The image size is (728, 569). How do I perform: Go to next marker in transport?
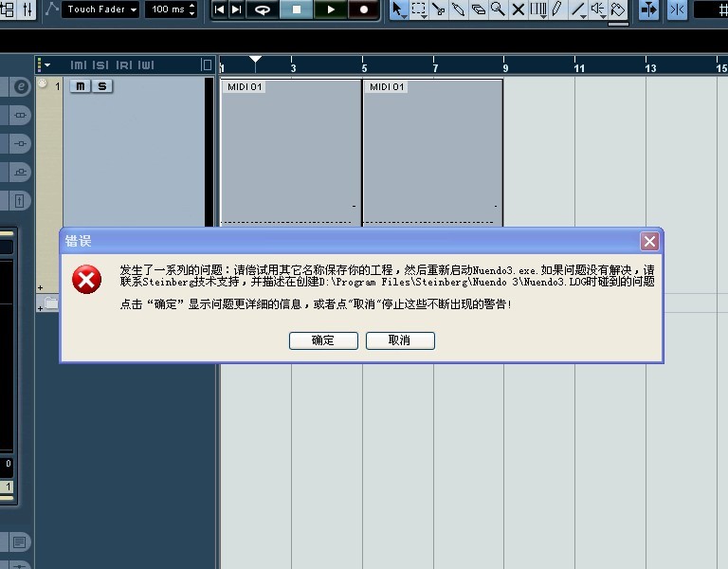[x=236, y=9]
